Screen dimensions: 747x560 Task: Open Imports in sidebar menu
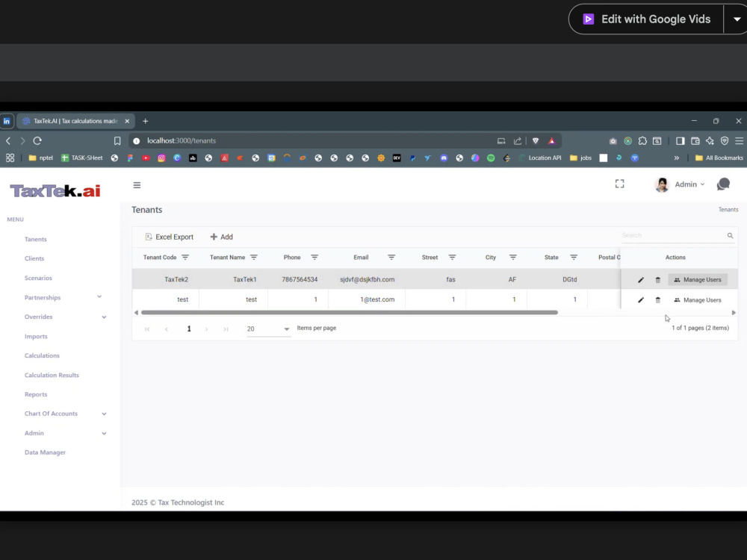tap(36, 336)
